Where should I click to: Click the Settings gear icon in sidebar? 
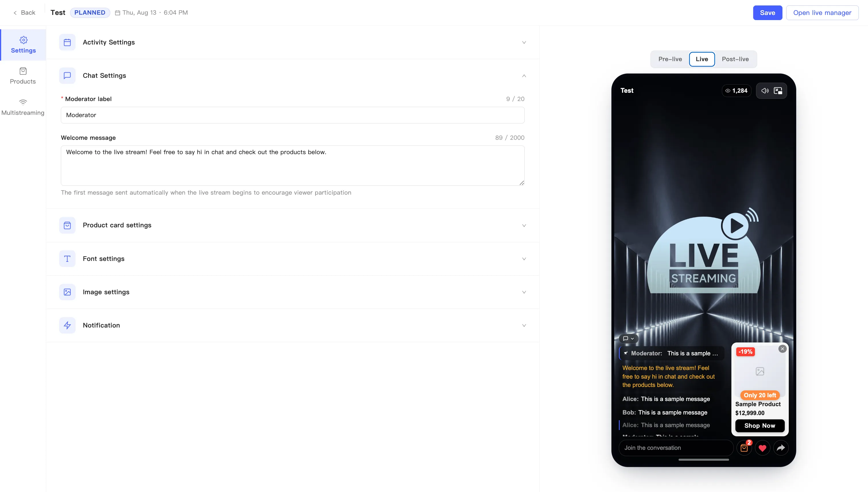click(x=23, y=40)
